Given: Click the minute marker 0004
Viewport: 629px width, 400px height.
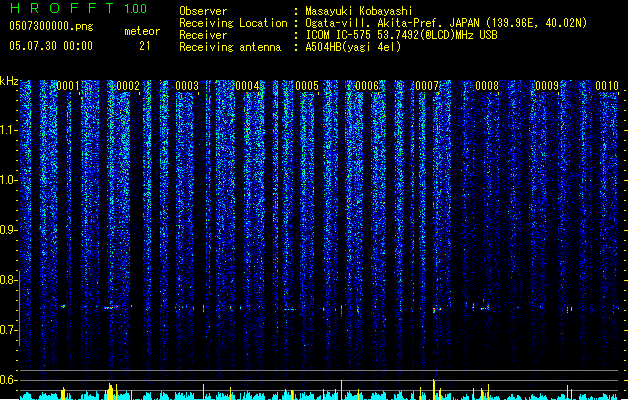Looking at the screenshot, I should point(247,86).
